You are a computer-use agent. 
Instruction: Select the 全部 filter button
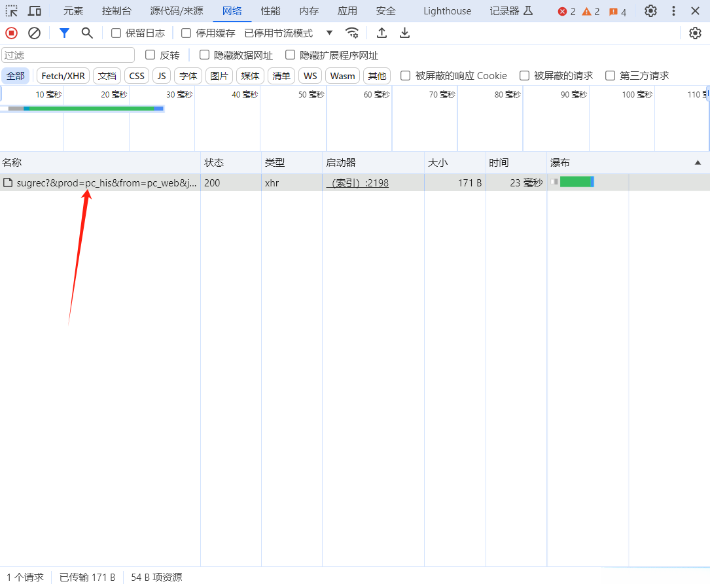coord(16,76)
